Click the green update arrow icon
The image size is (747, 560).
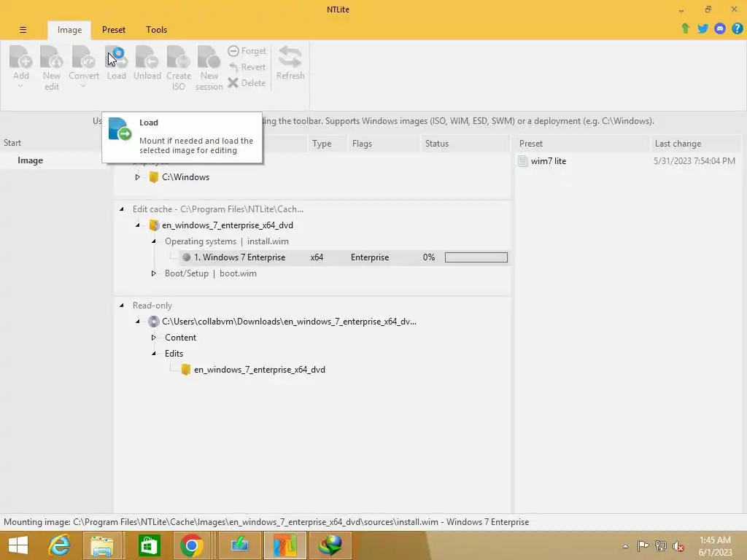(686, 28)
